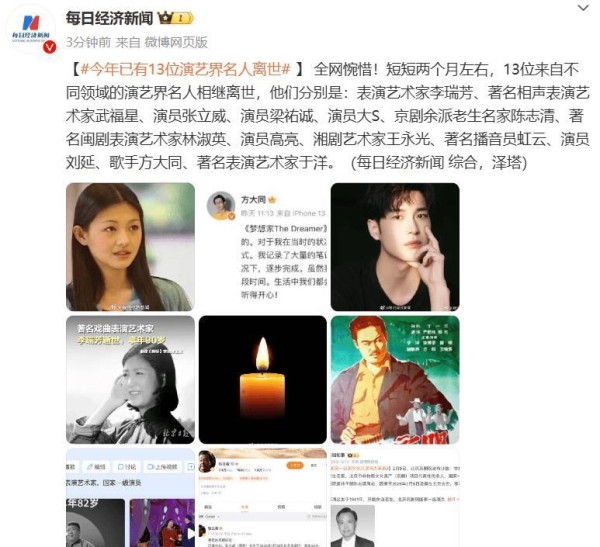This screenshot has width=600, height=547.
Task: Open the young man portrait thumbnail
Action: [395, 247]
